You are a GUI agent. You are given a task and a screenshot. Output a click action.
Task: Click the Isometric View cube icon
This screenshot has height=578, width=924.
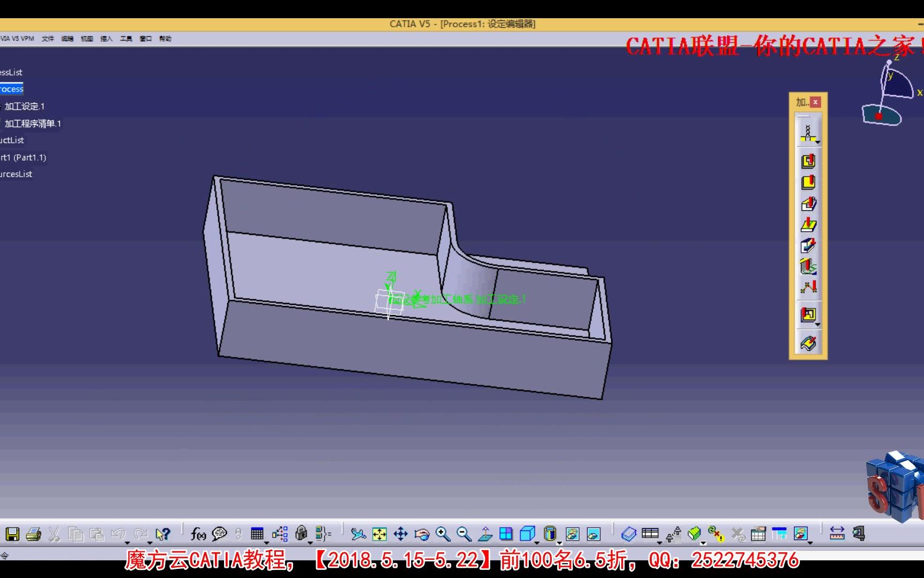527,534
